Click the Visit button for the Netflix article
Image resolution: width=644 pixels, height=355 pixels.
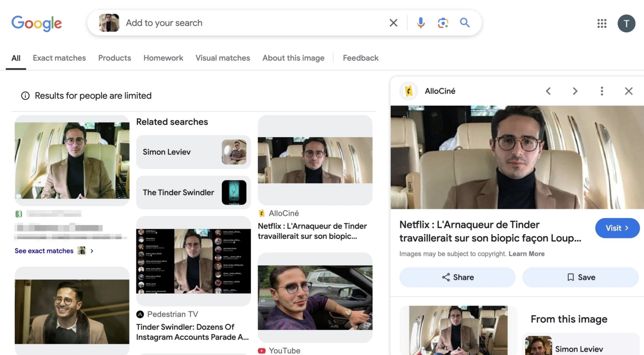pos(617,228)
